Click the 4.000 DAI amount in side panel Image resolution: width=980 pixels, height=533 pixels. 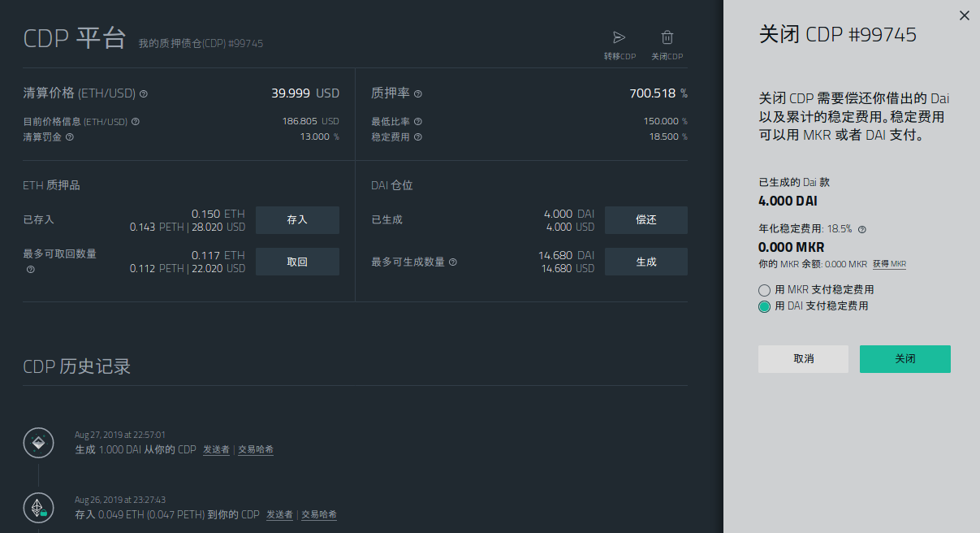pyautogui.click(x=788, y=201)
